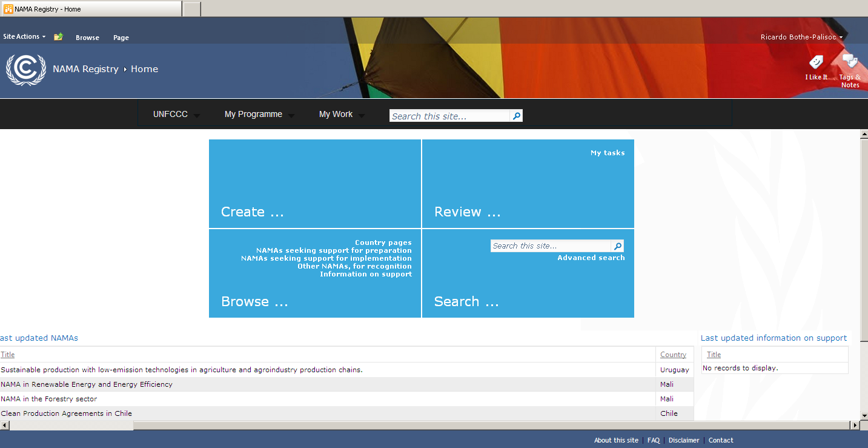Image resolution: width=868 pixels, height=448 pixels.
Task: Click the Uruguay country cell
Action: (675, 370)
